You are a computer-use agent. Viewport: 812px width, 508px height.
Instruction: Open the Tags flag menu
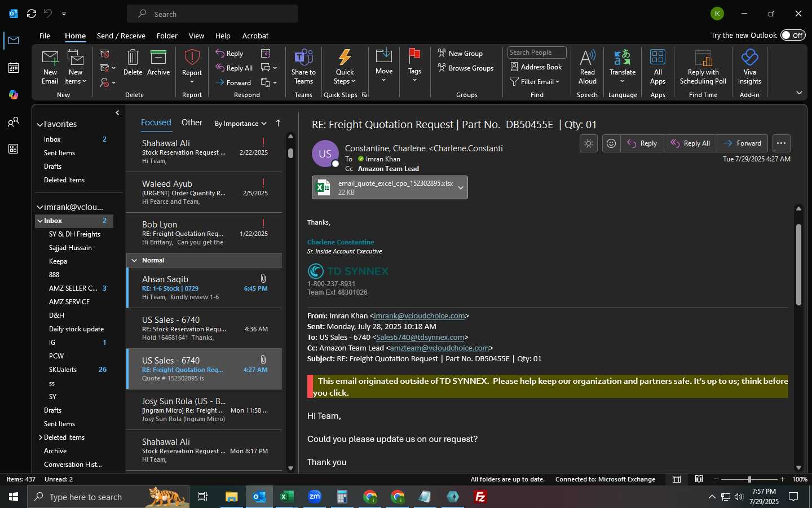pyautogui.click(x=414, y=65)
